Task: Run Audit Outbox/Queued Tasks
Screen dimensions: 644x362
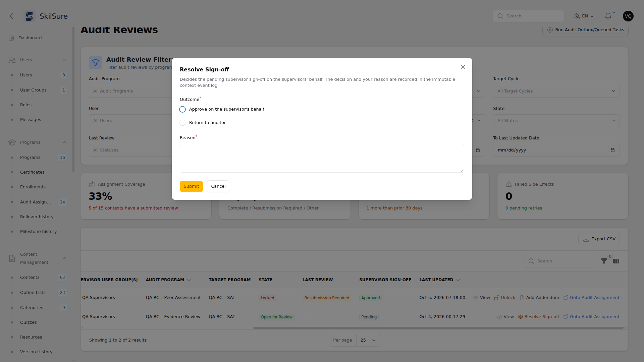Action: click(585, 30)
